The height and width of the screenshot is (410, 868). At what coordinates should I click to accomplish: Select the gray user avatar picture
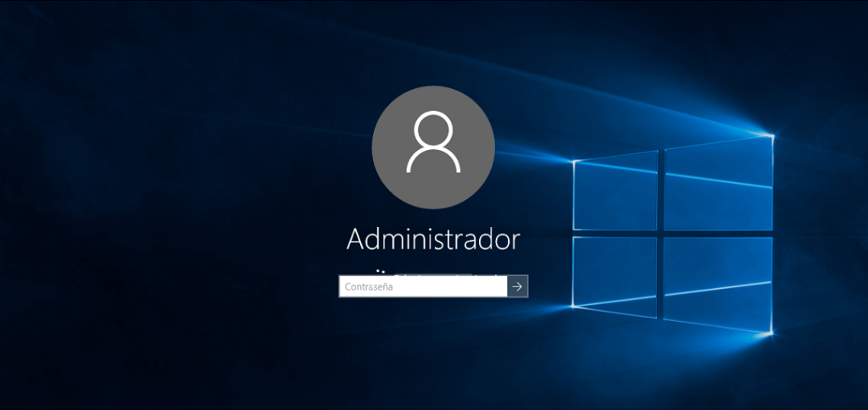433,147
